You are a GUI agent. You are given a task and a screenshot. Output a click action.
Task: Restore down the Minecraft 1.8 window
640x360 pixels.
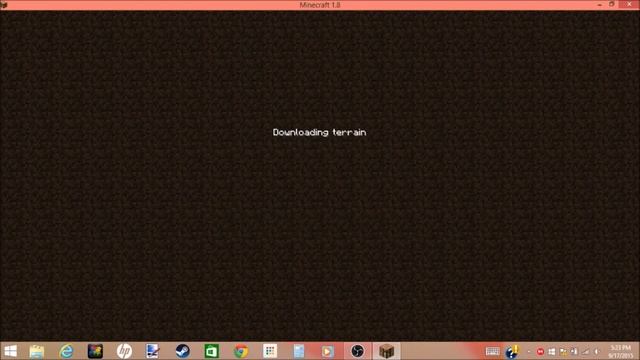click(611, 4)
